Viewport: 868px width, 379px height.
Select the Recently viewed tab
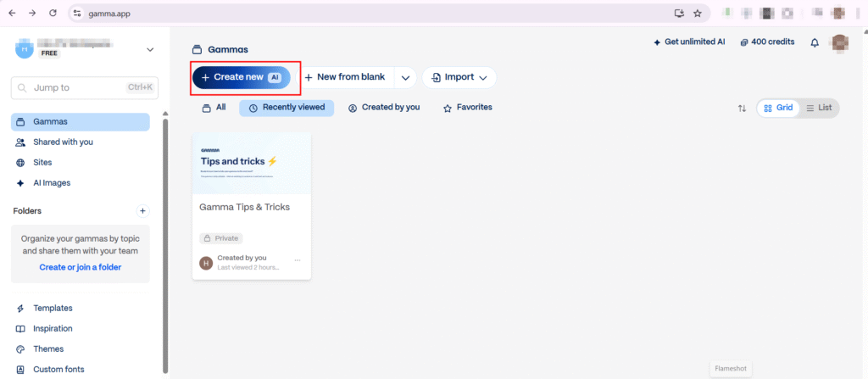coord(287,108)
